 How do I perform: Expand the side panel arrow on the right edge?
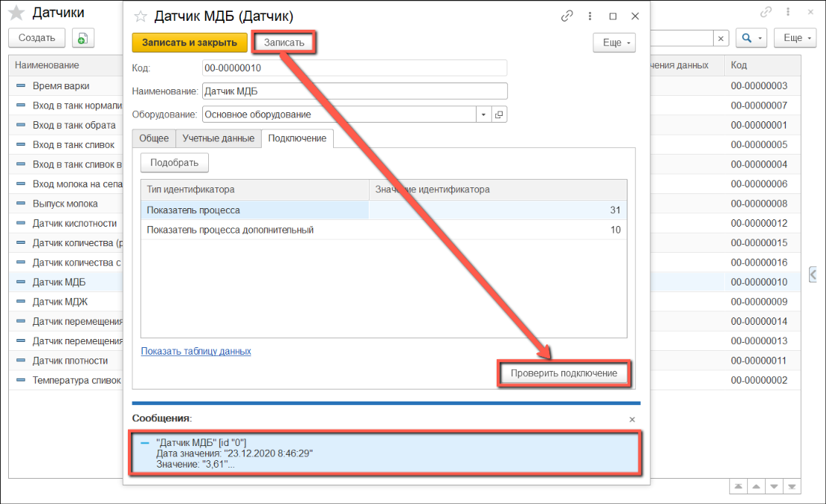814,274
